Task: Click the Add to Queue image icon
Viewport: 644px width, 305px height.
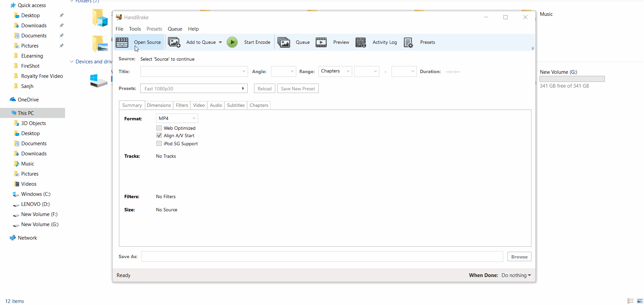Action: (x=174, y=42)
